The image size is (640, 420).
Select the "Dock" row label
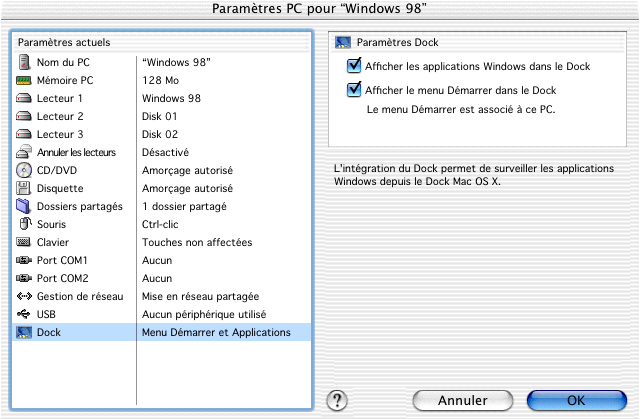tap(49, 332)
